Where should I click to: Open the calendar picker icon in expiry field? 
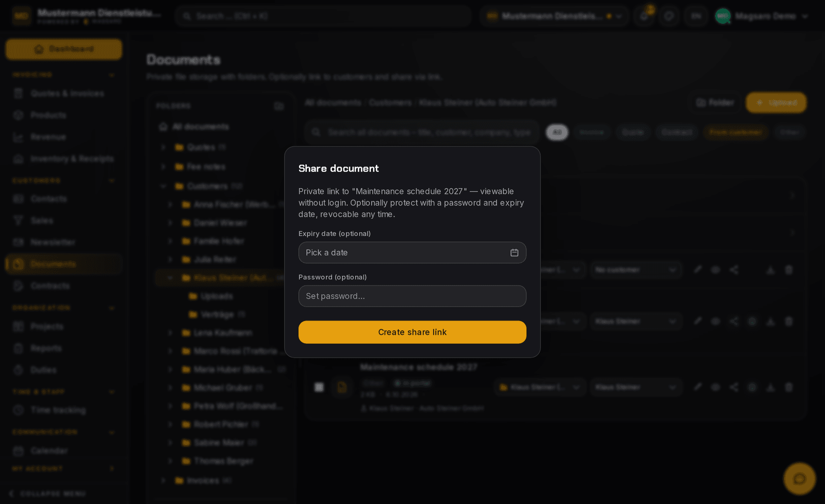coord(514,253)
